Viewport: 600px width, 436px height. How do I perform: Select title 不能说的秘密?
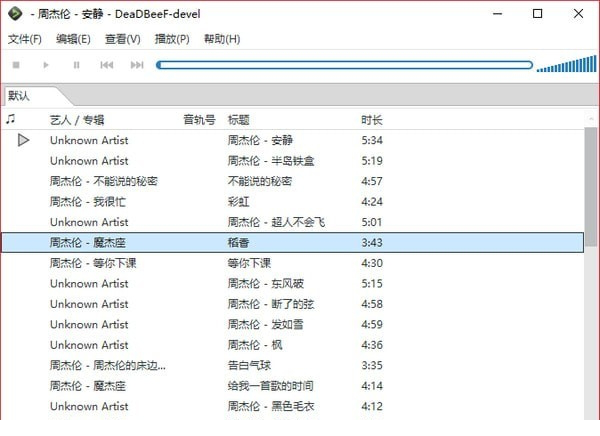(260, 181)
